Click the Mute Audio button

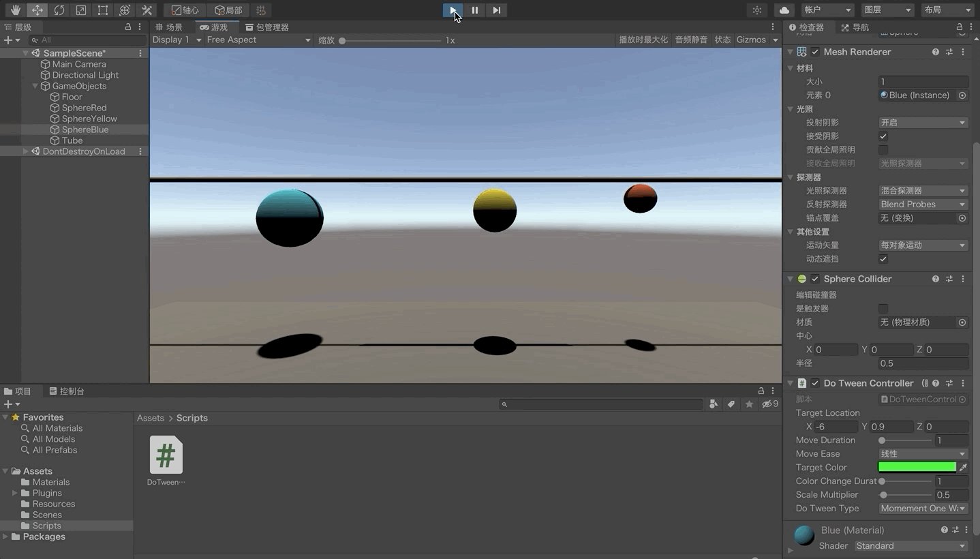tap(691, 40)
